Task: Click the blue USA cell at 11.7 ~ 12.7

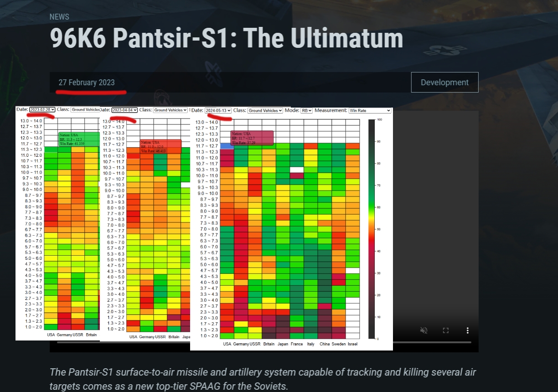Action: [x=227, y=146]
